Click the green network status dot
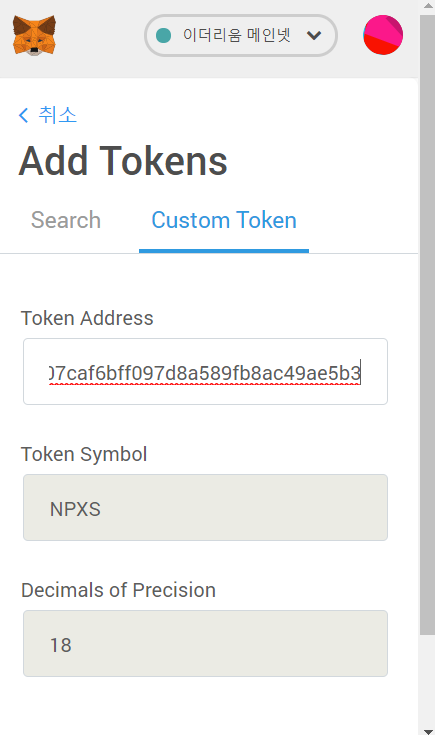The height and width of the screenshot is (735, 435). (x=163, y=35)
